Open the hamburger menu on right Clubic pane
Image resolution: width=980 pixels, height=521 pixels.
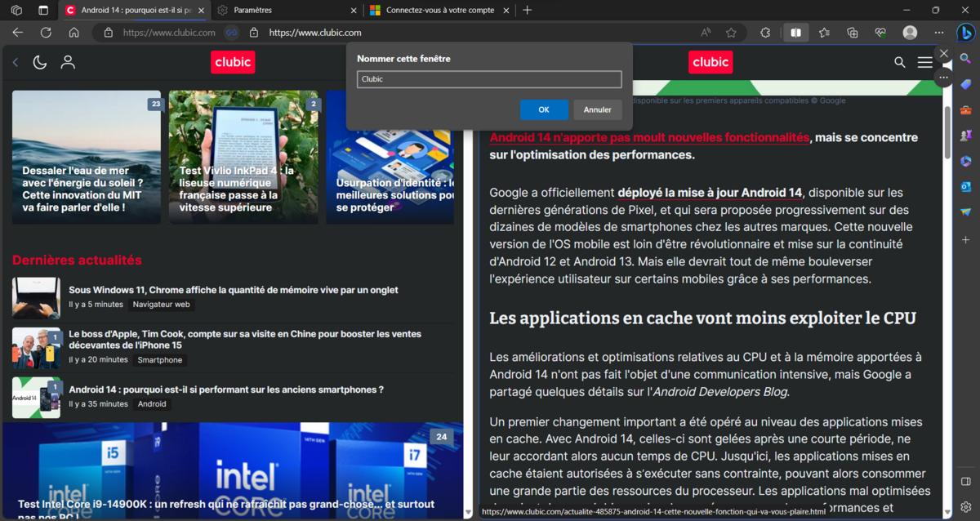click(924, 62)
